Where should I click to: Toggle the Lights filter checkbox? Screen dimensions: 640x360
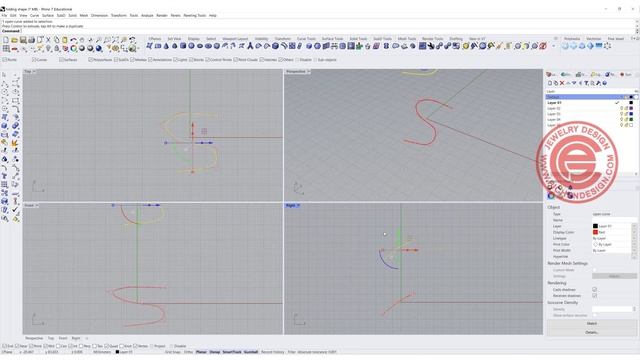tap(176, 60)
